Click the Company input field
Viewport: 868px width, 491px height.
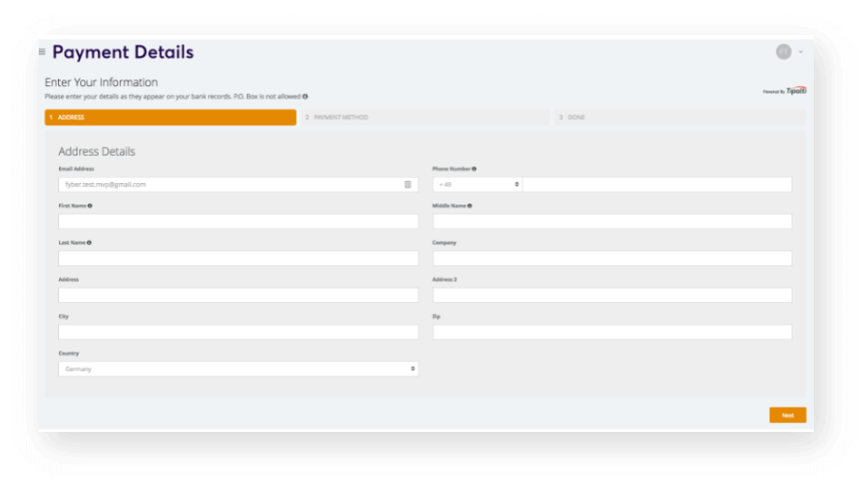click(x=612, y=259)
